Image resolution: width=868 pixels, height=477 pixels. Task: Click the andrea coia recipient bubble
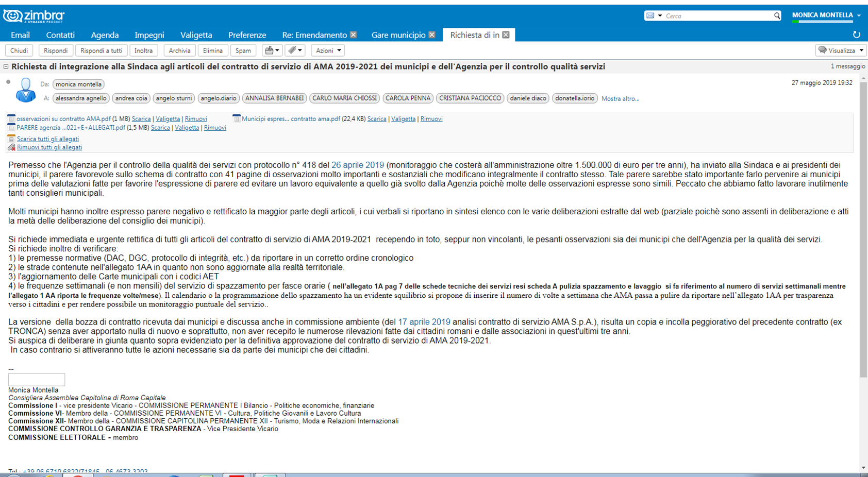tap(131, 98)
